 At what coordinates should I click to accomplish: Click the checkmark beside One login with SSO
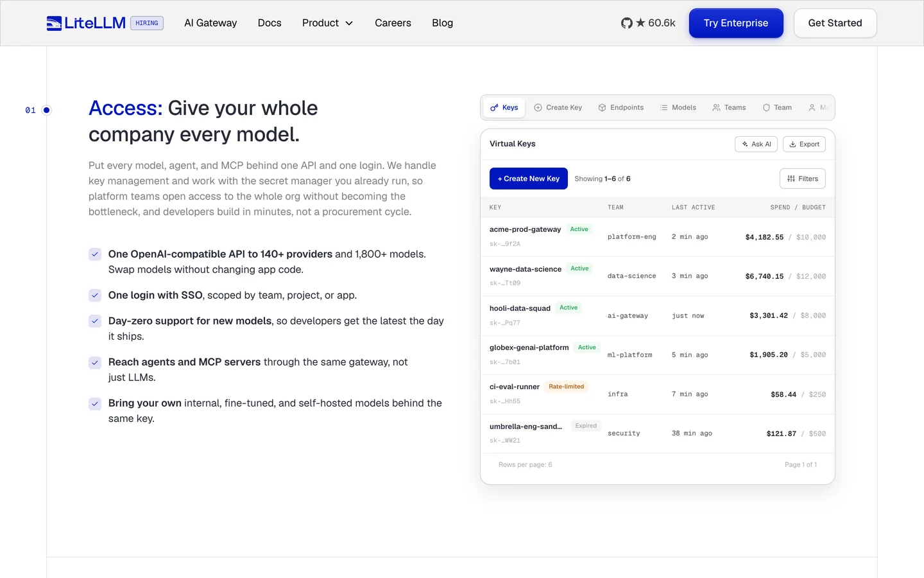(95, 295)
